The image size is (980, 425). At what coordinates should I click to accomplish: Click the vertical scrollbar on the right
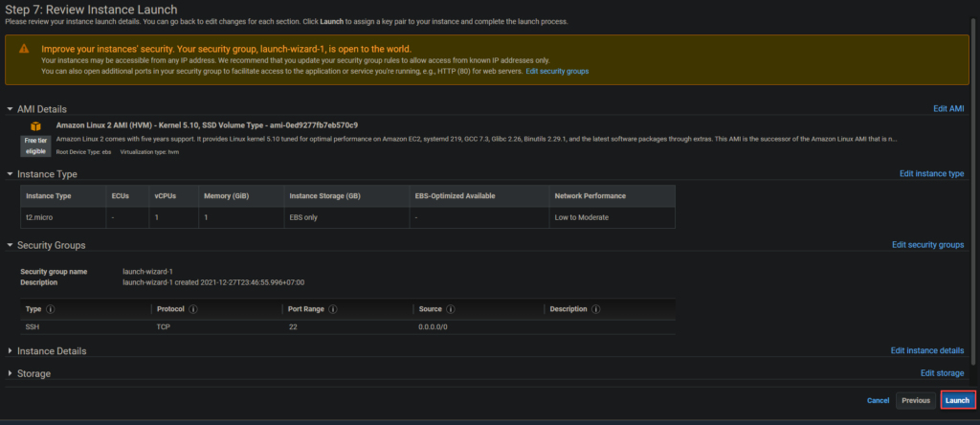click(x=974, y=191)
